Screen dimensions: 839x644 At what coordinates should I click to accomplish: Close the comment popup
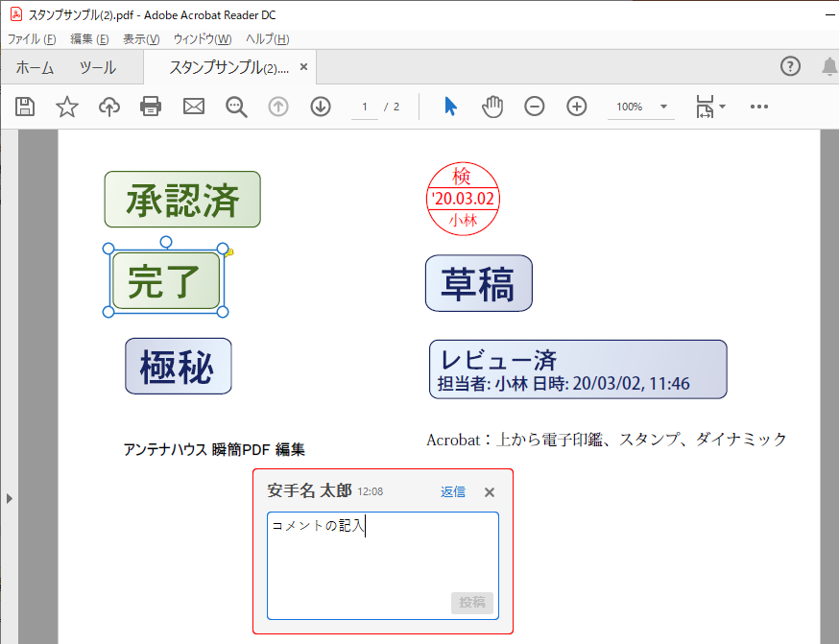(490, 492)
